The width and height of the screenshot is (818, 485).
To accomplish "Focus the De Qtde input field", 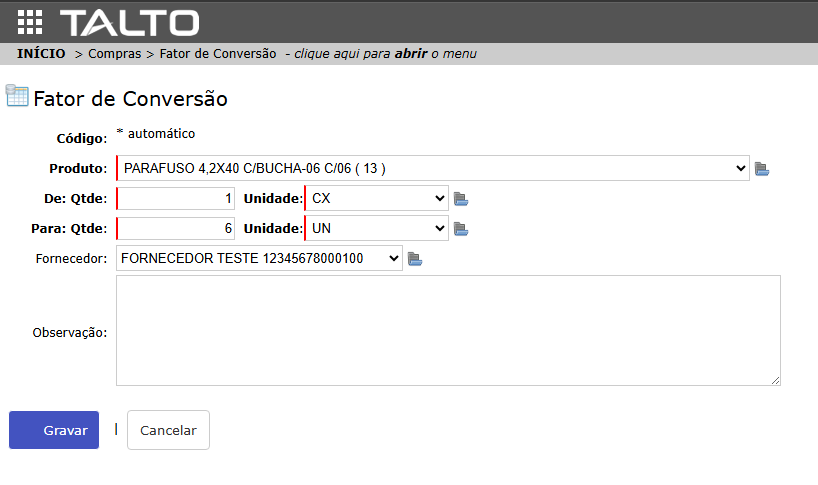I will click(x=177, y=198).
